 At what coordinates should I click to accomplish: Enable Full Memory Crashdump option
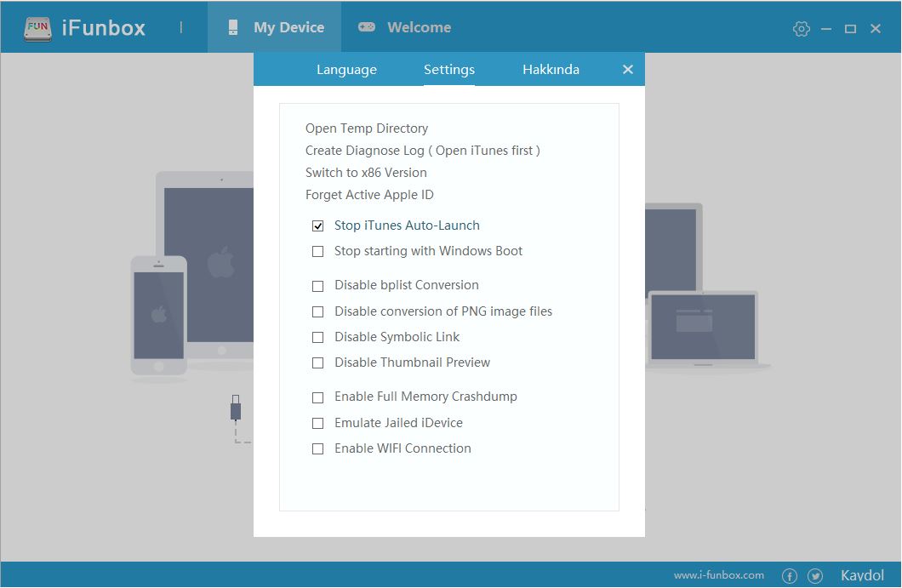tap(317, 397)
